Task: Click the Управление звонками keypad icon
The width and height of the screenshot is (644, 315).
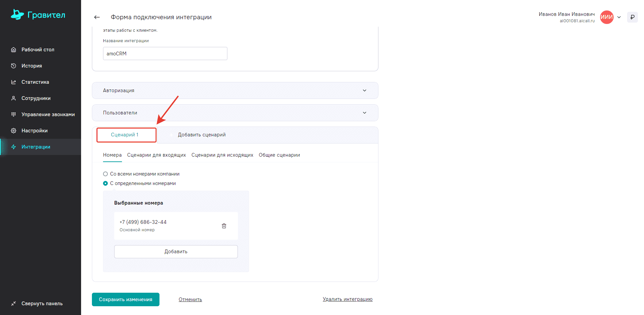Action: click(14, 114)
